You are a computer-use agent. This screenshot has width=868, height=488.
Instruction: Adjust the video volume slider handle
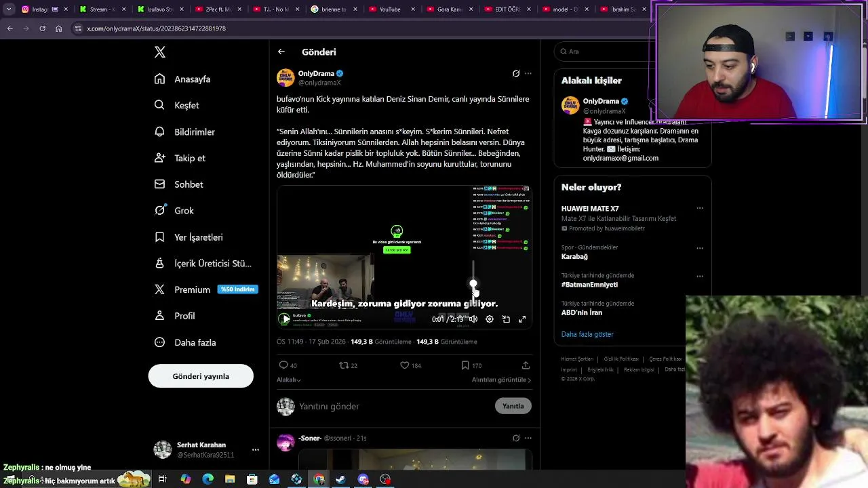tap(473, 284)
